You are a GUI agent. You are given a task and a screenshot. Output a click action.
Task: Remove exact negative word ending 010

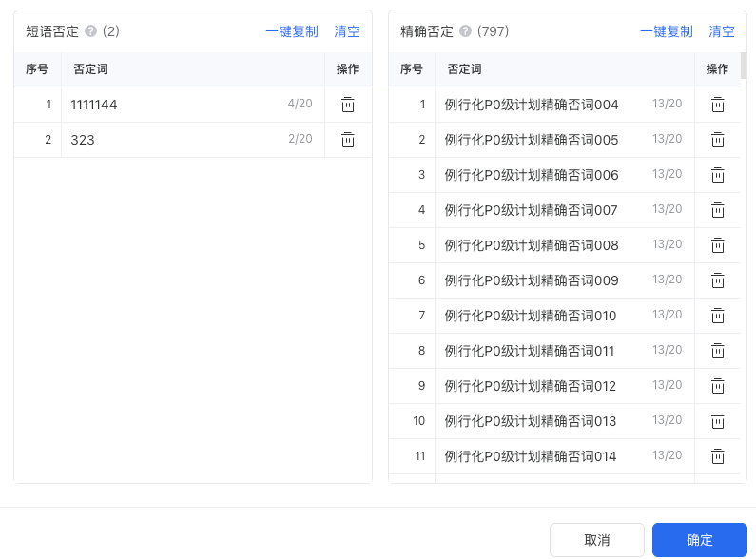pos(718,316)
